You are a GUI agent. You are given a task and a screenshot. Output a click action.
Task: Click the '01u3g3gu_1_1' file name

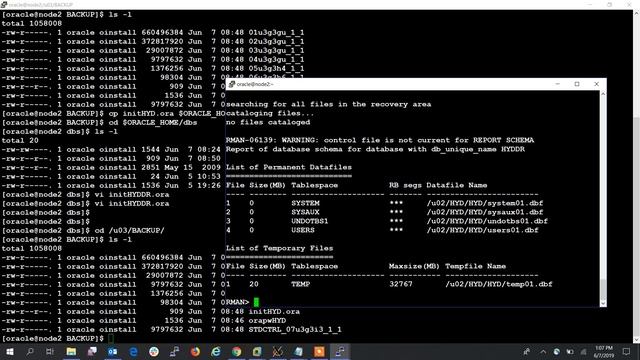276,32
